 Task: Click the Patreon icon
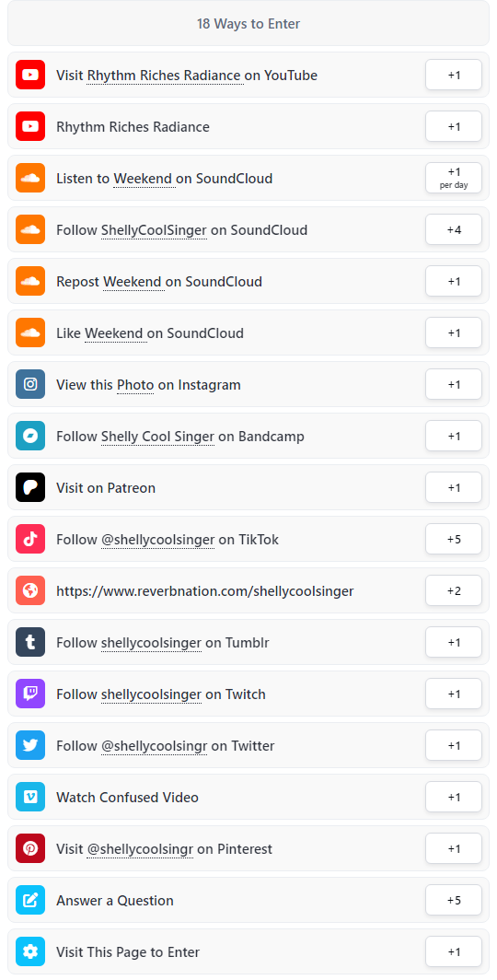pyautogui.click(x=30, y=487)
